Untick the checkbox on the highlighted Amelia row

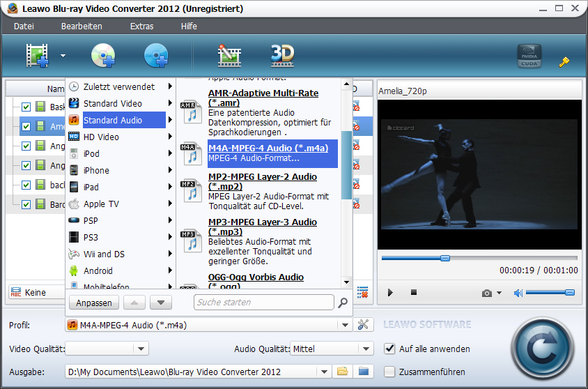(x=26, y=127)
